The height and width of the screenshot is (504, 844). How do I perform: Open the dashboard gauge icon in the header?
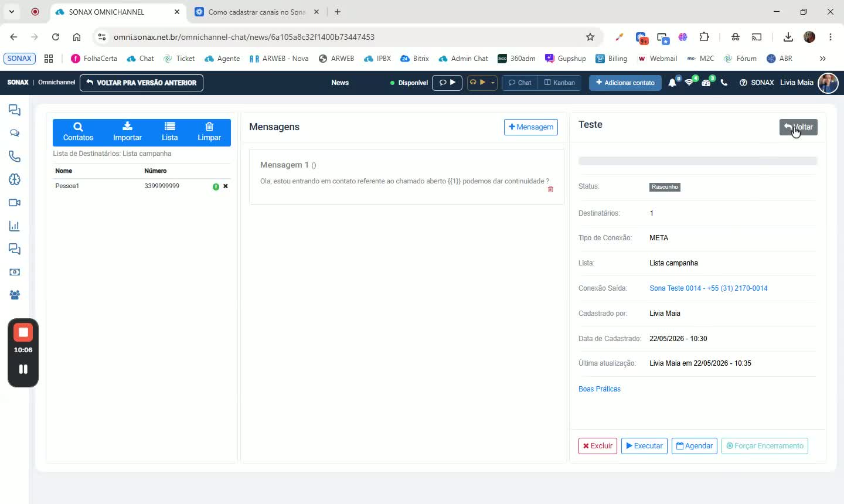[706, 83]
